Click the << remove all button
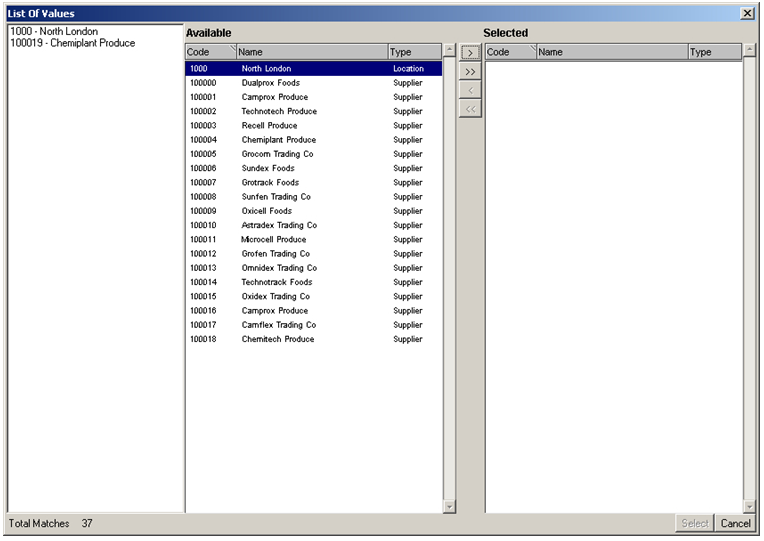Viewport: 764px width, 541px height. click(470, 109)
